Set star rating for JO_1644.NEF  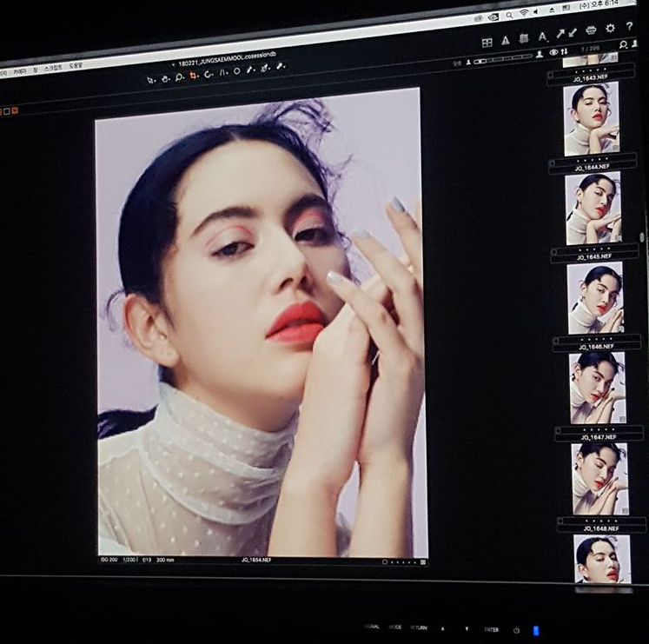(x=593, y=159)
